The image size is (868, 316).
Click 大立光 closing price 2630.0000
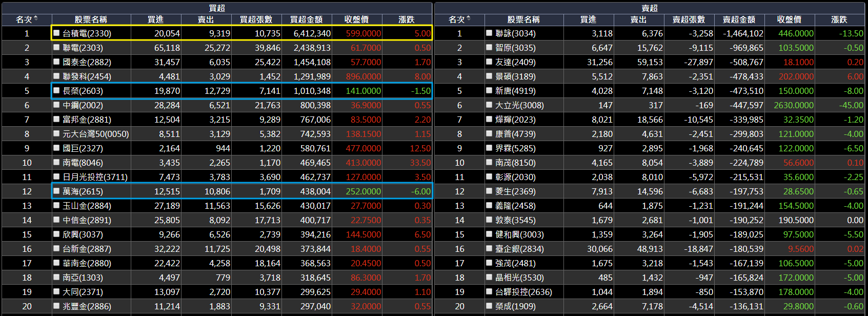[794, 105]
